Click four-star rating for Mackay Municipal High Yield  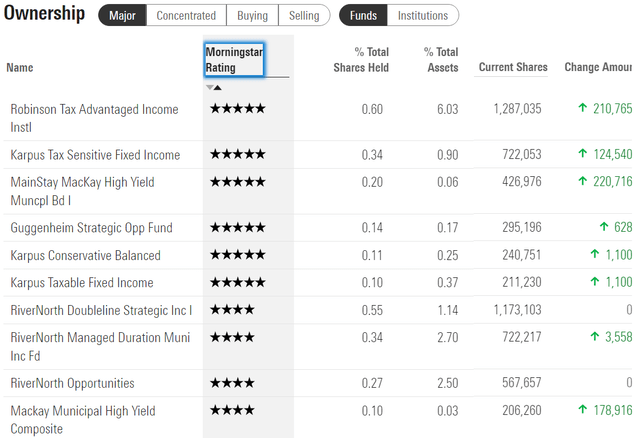tap(232, 410)
